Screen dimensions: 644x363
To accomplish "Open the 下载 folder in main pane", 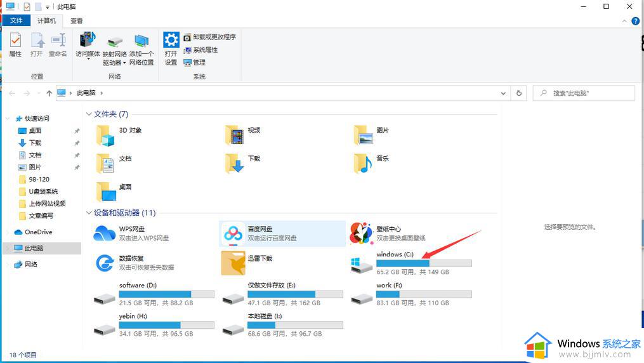I will tap(243, 164).
